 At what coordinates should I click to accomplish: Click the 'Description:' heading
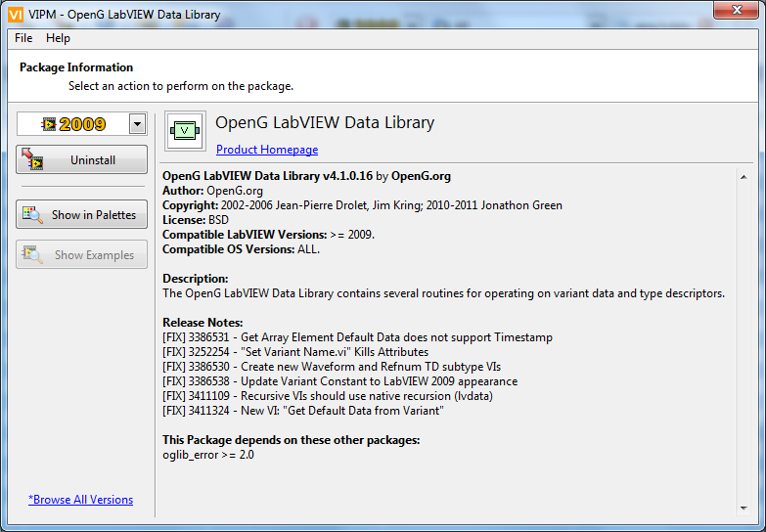pos(196,279)
